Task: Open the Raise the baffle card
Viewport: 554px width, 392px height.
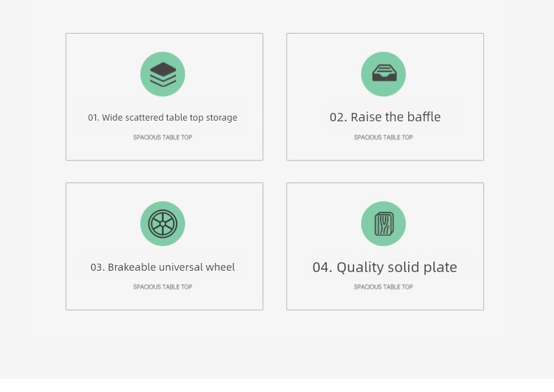Action: tap(385, 97)
